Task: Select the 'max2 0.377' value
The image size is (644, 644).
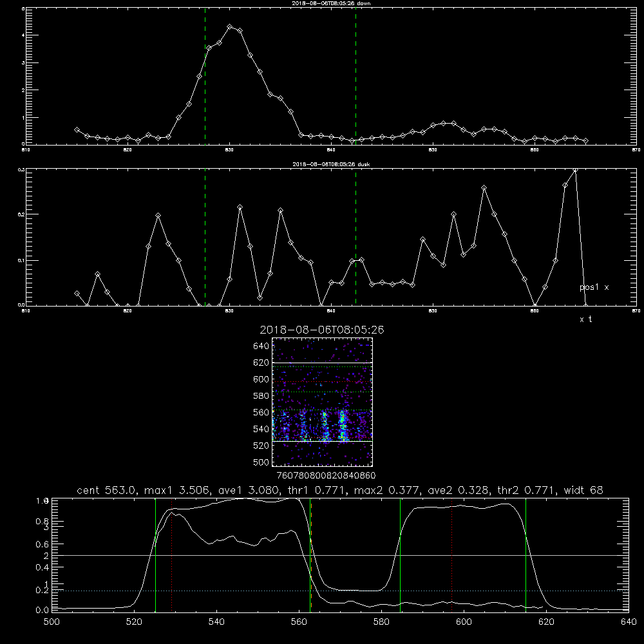Action: pyautogui.click(x=387, y=490)
